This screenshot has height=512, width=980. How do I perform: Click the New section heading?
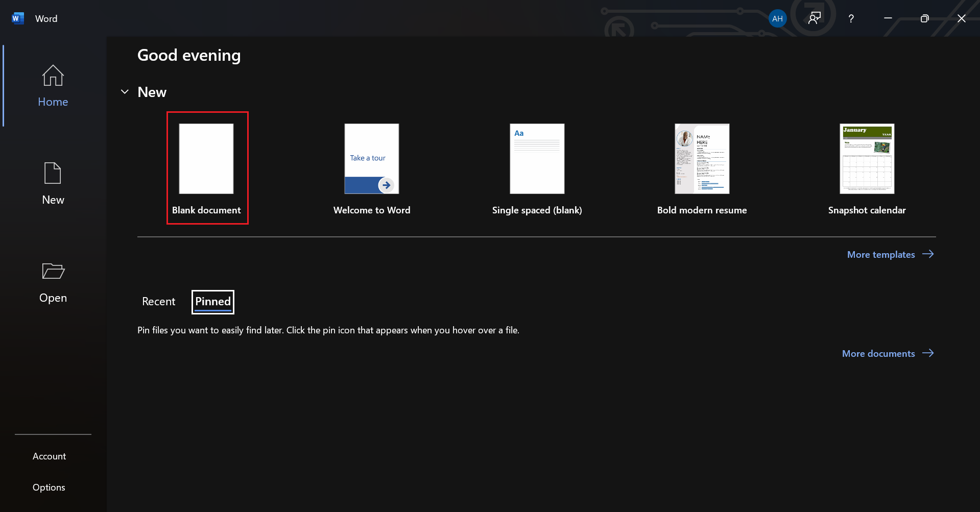pyautogui.click(x=152, y=92)
